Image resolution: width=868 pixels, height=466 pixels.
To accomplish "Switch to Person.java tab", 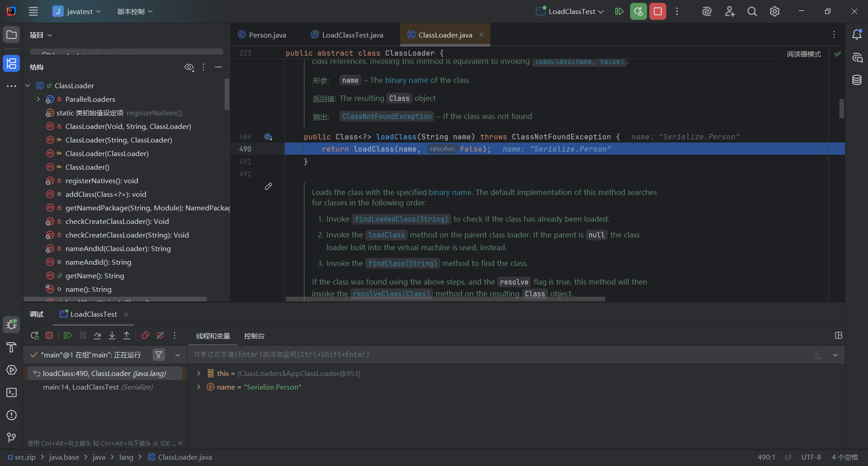I will click(x=262, y=35).
